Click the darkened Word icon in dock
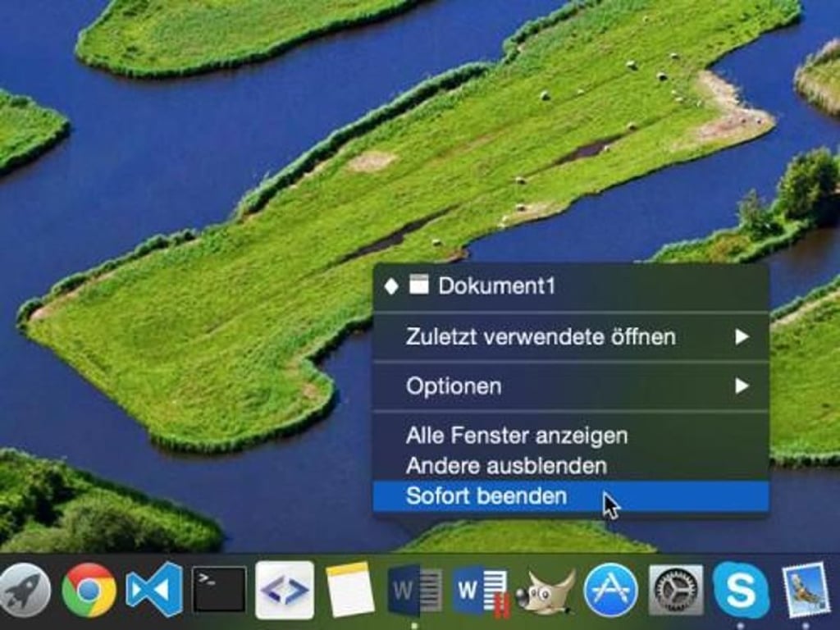 pyautogui.click(x=415, y=590)
